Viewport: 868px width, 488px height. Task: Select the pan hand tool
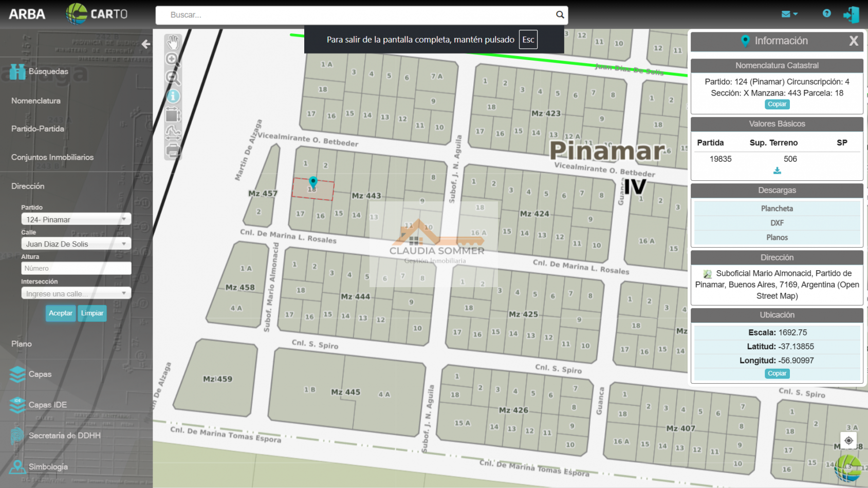click(173, 42)
